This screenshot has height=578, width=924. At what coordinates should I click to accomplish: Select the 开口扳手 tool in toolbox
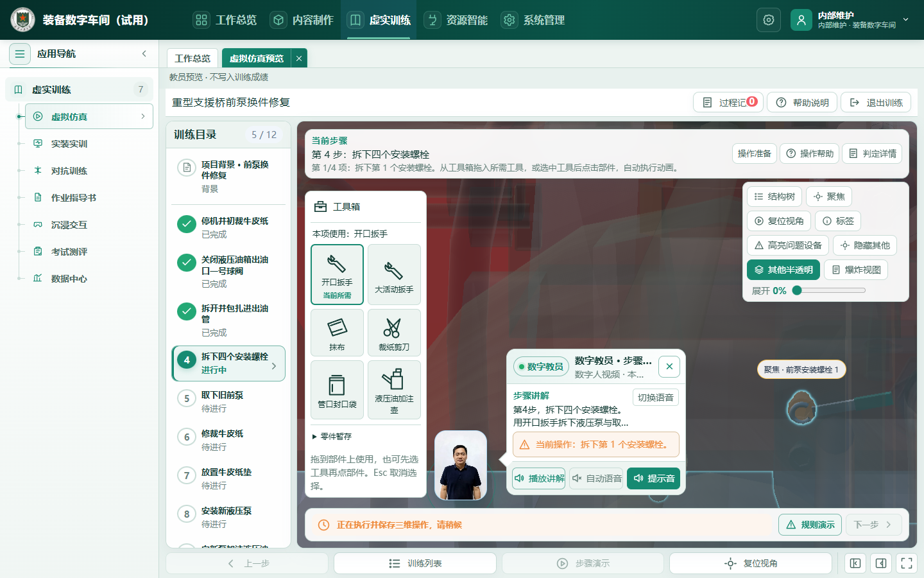click(x=337, y=274)
